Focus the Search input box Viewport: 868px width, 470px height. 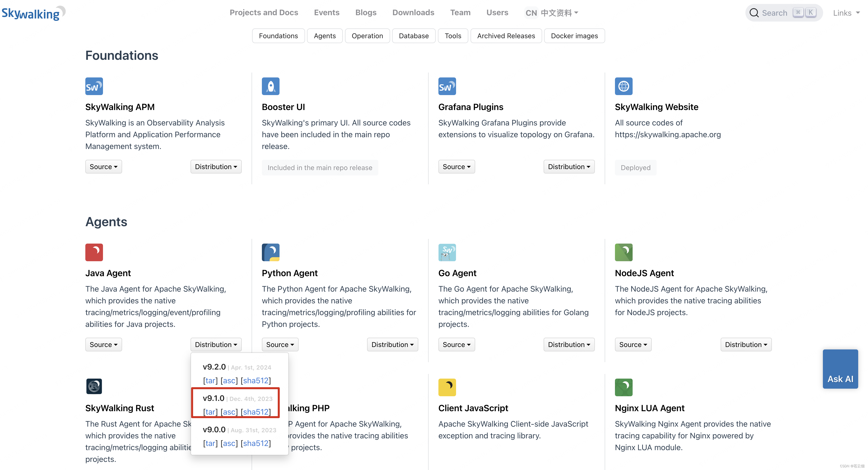coord(775,13)
